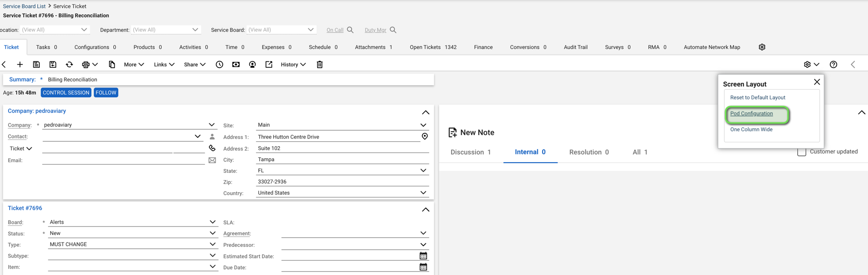This screenshot has width=868, height=275.
Task: Click the Save and Close icon
Action: pos(53,64)
